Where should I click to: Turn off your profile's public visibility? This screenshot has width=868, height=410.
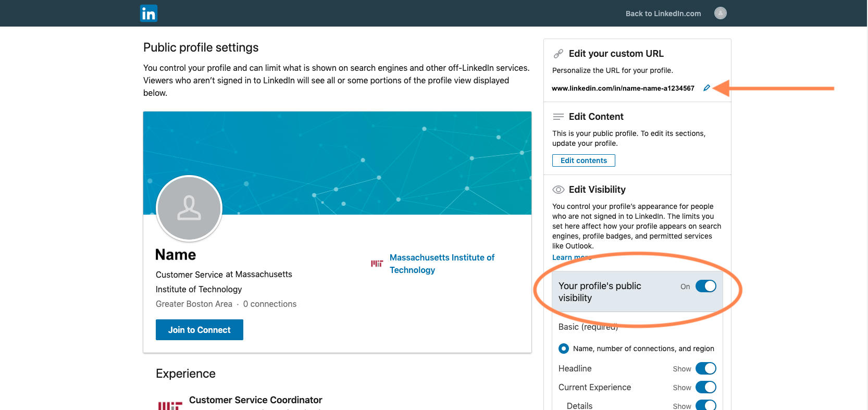coord(705,287)
